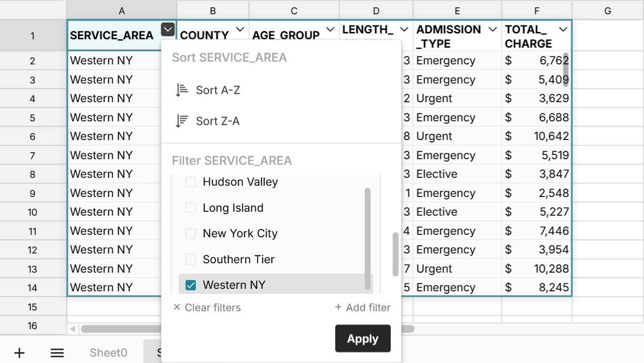Click the plus icon to add a sheet
This screenshot has height=363, width=644.
[19, 352]
